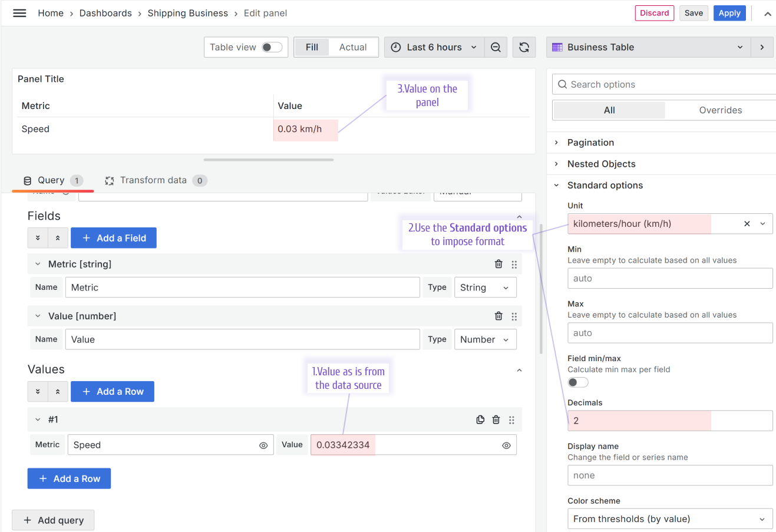Open the Color scheme dropdown
776x532 pixels.
[669, 519]
